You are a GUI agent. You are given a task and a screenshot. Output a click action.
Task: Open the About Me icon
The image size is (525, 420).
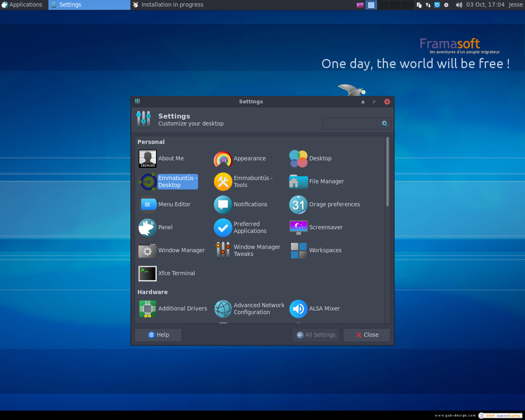[x=148, y=159]
